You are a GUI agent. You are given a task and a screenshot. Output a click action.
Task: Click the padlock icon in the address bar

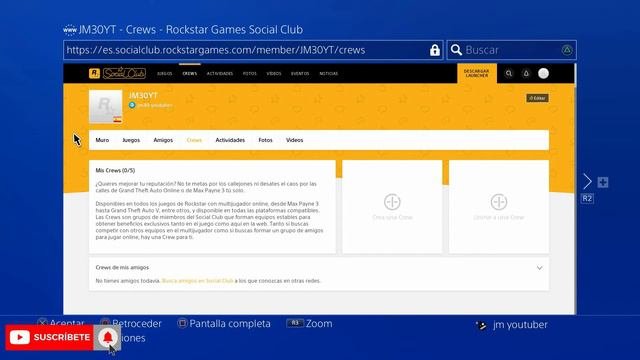click(435, 50)
